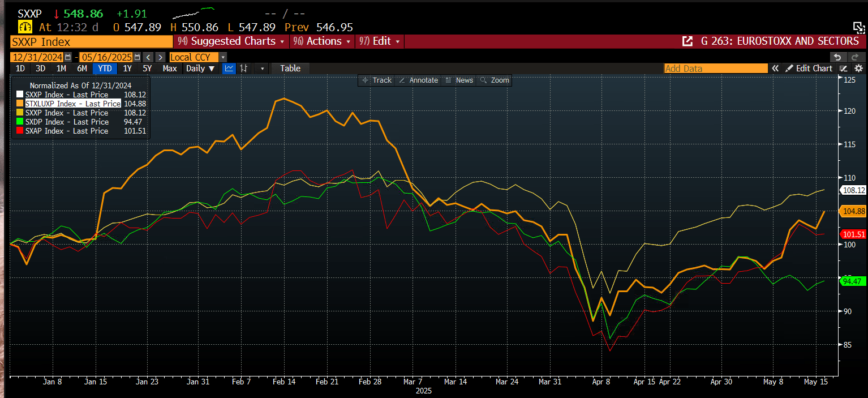Select the 1Y time range tab
This screenshot has width=868, height=398.
pyautogui.click(x=127, y=69)
